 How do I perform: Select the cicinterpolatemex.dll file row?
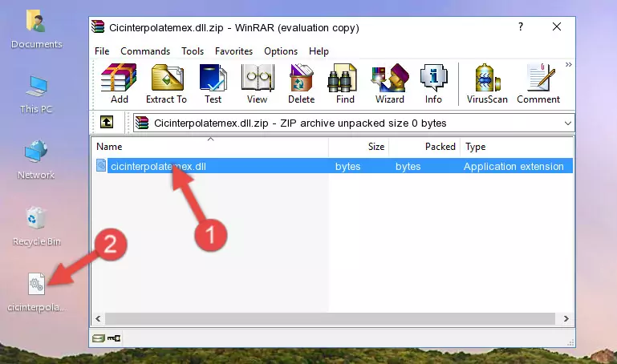pyautogui.click(x=333, y=166)
